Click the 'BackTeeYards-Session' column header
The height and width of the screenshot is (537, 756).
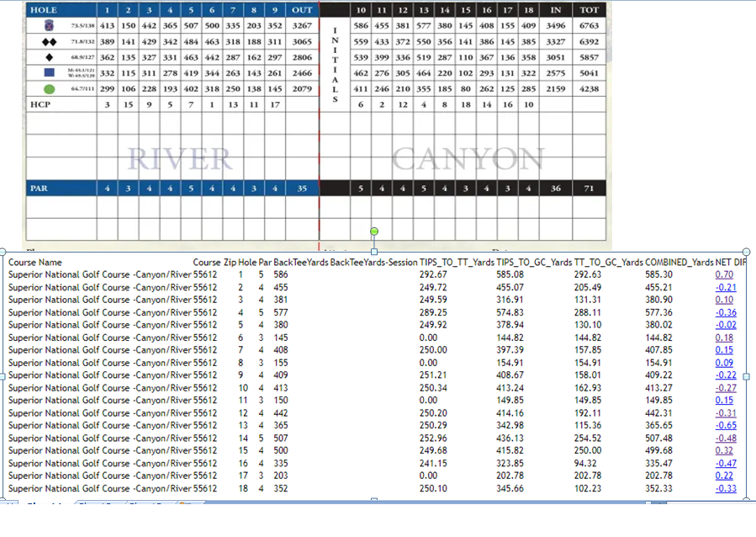point(373,263)
